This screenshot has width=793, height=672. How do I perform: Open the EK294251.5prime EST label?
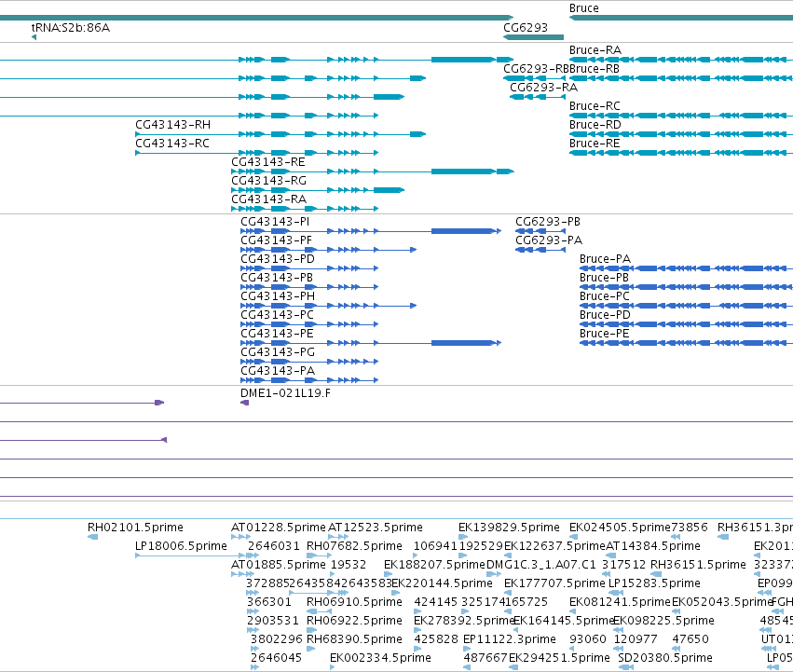coord(559,658)
